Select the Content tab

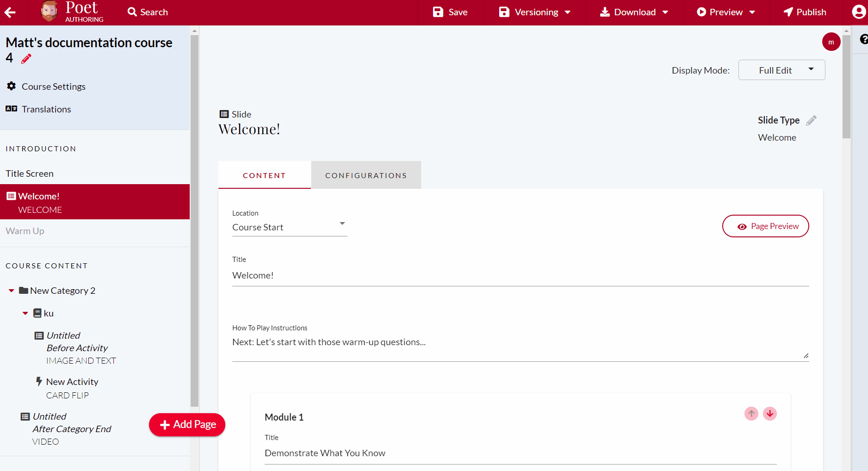pos(264,175)
